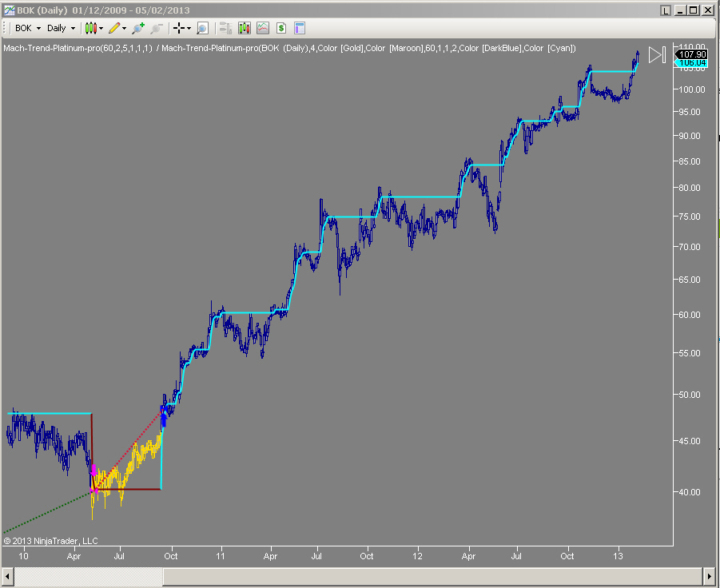Open the chart properties grid icon
This screenshot has height=588, width=720.
click(x=298, y=28)
